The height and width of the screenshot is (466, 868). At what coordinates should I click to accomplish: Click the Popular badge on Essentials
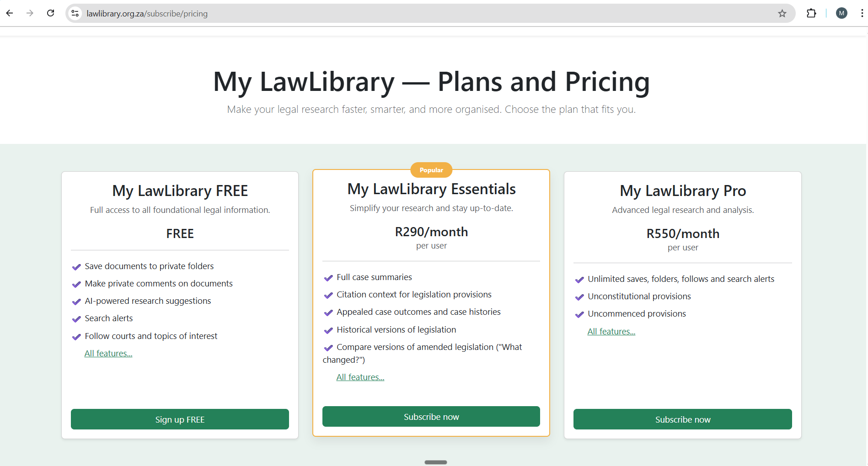point(431,170)
